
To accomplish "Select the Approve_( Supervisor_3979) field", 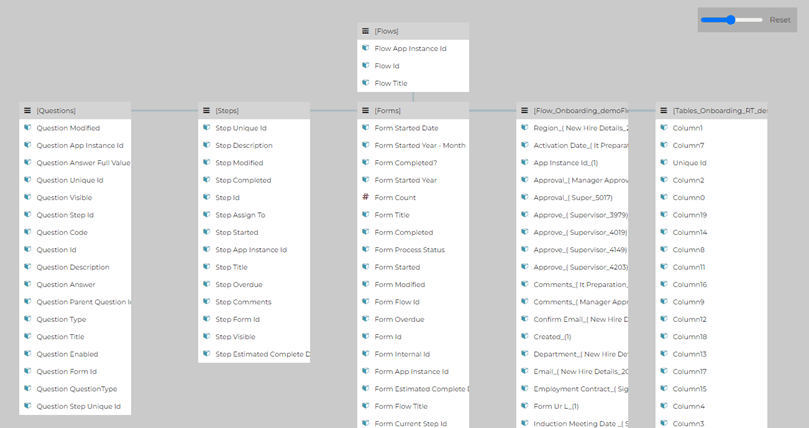I will click(572, 215).
